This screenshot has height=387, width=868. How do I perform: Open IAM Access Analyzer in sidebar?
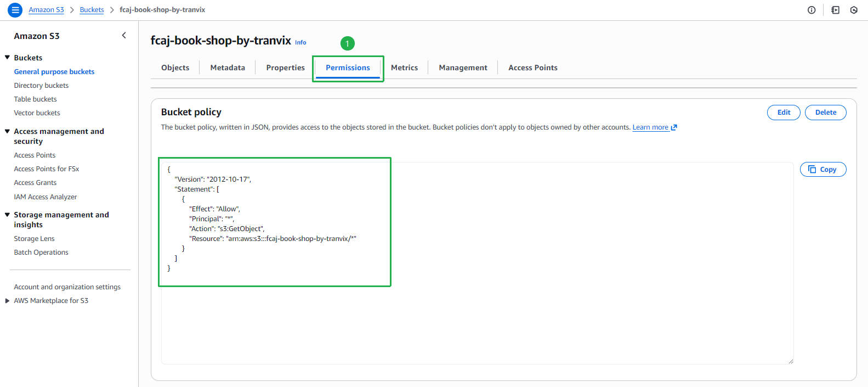tap(46, 197)
